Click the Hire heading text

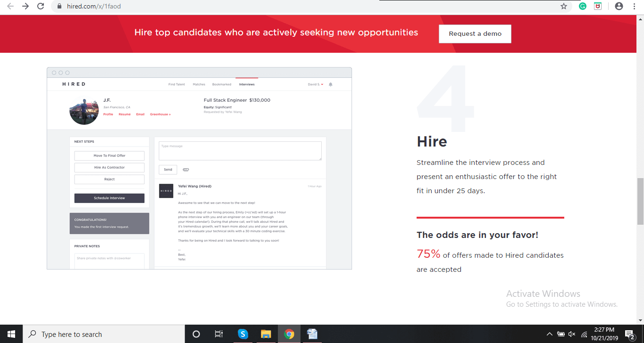point(432,141)
